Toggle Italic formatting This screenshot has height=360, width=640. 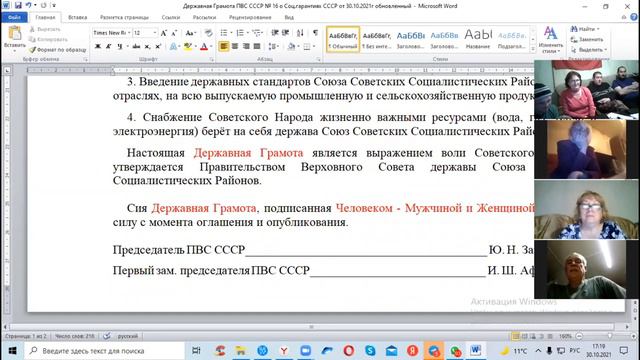tap(109, 47)
